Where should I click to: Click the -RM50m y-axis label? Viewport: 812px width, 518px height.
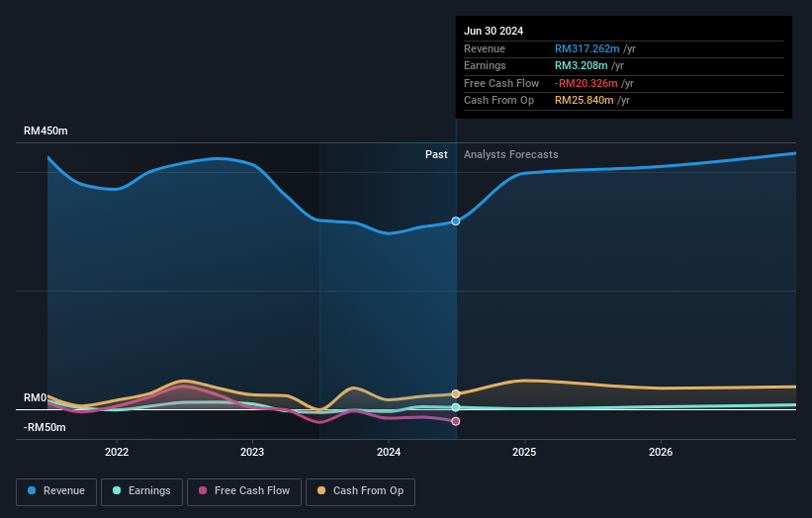[45, 427]
